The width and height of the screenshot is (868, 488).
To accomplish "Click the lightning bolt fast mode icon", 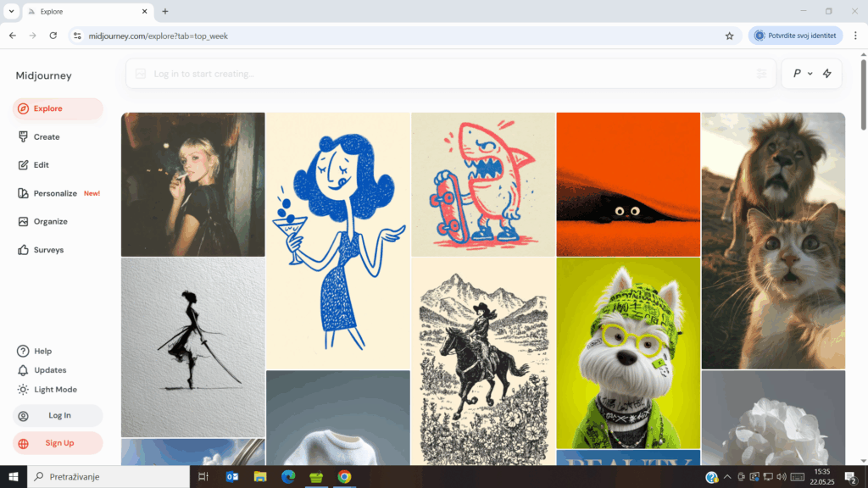I will click(x=827, y=74).
